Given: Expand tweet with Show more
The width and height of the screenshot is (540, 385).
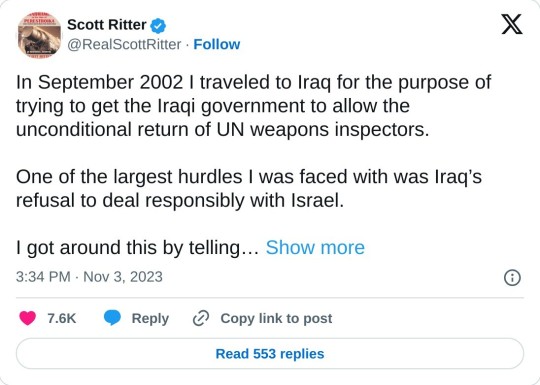Looking at the screenshot, I should [315, 247].
